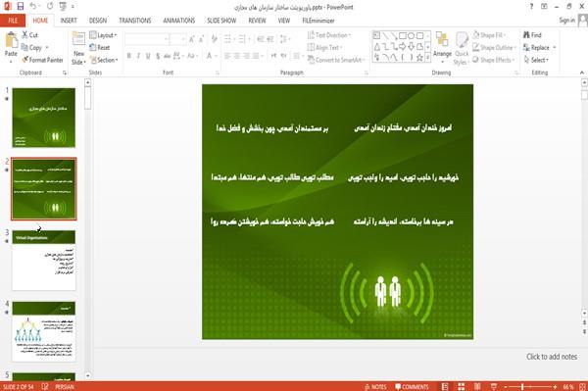Screen dimensions: 588x391
Task: Expand the Section dropdown
Action: [x=104, y=60]
